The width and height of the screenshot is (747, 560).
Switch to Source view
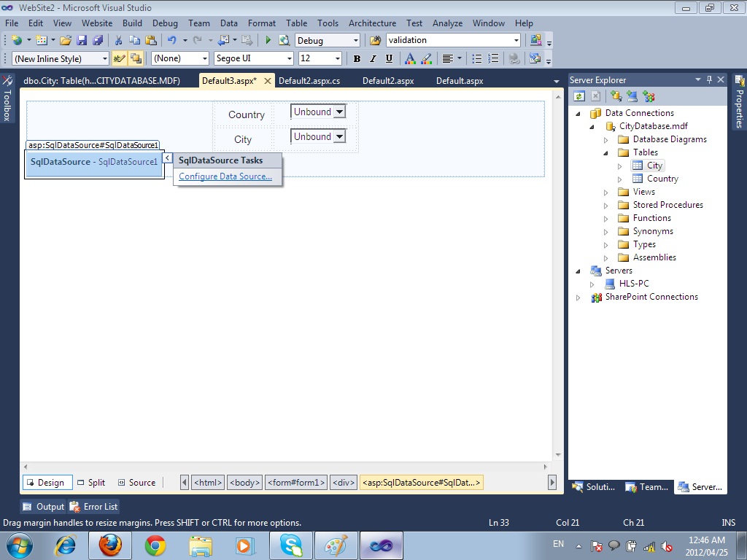click(x=136, y=483)
